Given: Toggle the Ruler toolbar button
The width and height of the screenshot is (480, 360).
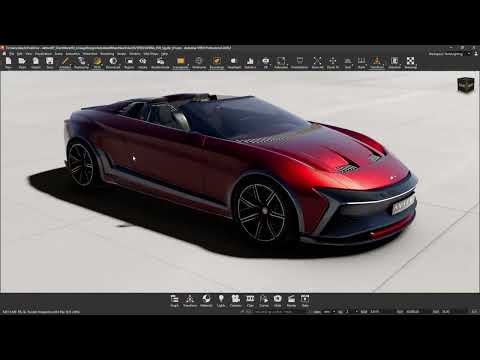Looking at the screenshot, I should click(x=362, y=61).
